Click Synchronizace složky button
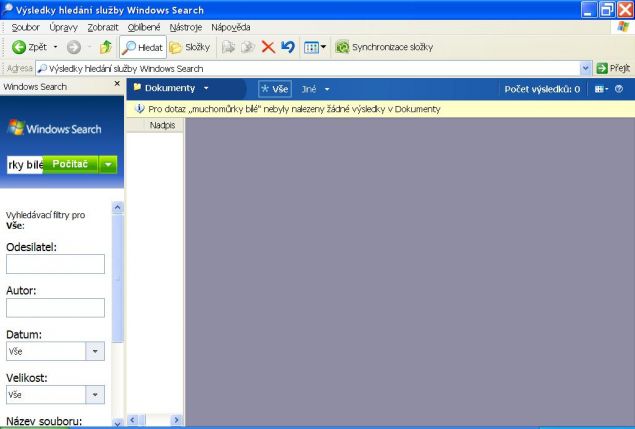 point(384,47)
